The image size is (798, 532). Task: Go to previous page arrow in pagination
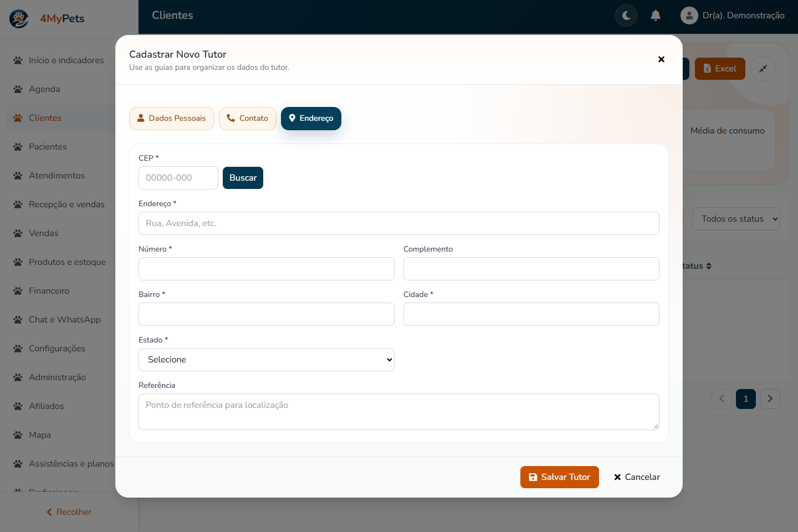[722, 399]
